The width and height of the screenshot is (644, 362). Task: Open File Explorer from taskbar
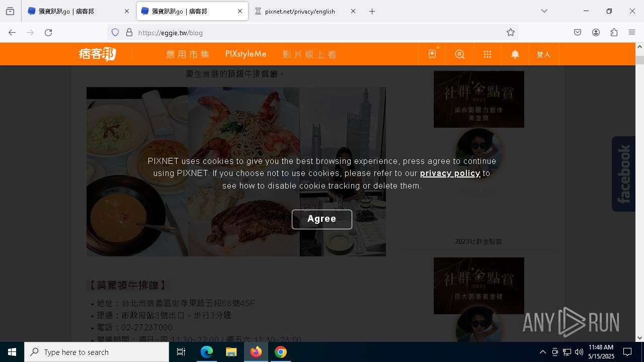click(x=231, y=352)
